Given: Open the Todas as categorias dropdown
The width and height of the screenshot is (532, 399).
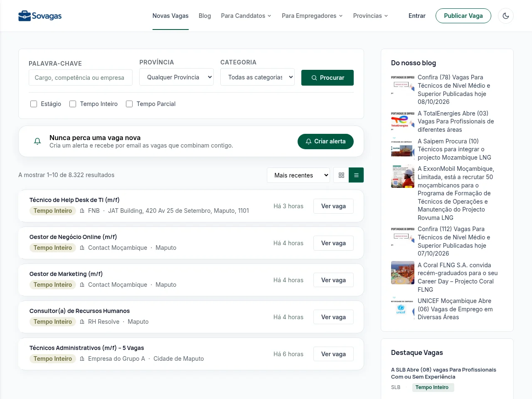Looking at the screenshot, I should click(x=258, y=77).
